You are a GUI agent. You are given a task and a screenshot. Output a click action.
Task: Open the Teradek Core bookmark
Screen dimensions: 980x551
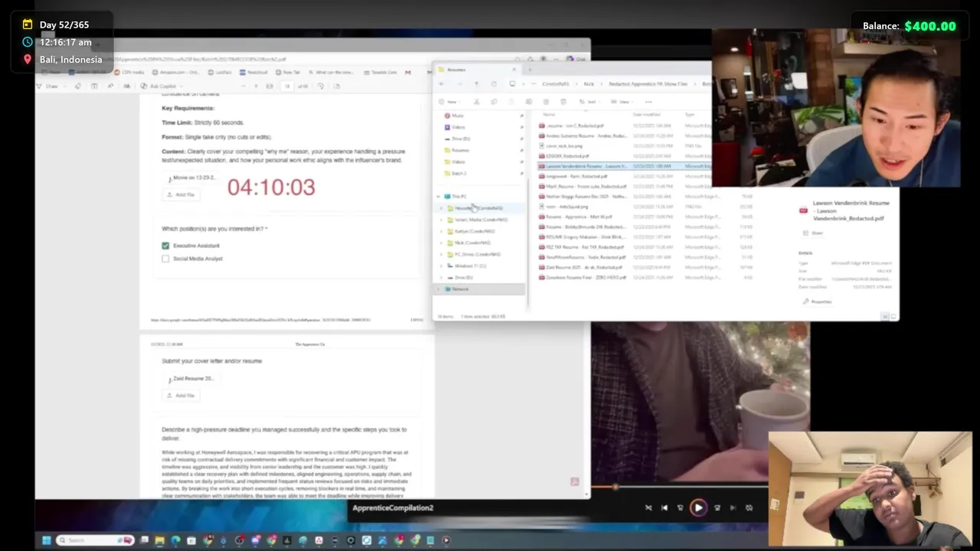tap(381, 72)
